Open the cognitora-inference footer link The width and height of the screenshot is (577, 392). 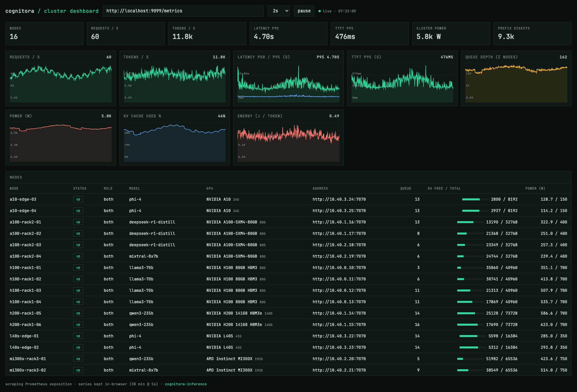186,384
